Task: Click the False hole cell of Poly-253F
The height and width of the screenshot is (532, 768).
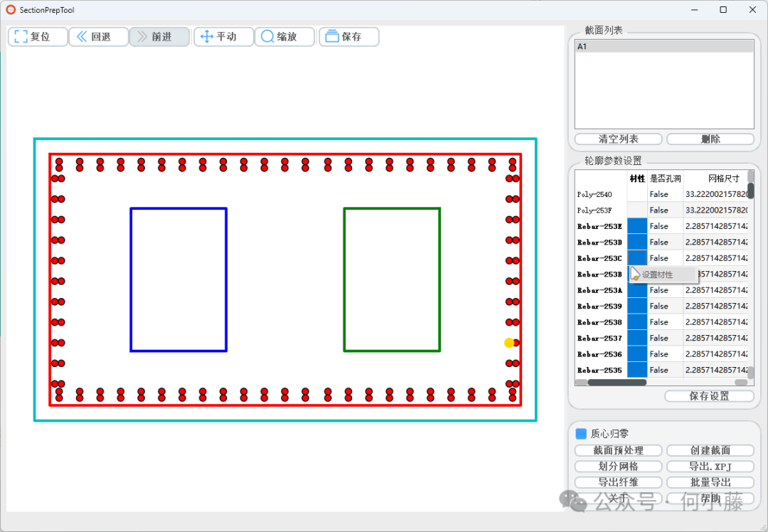Action: point(665,210)
